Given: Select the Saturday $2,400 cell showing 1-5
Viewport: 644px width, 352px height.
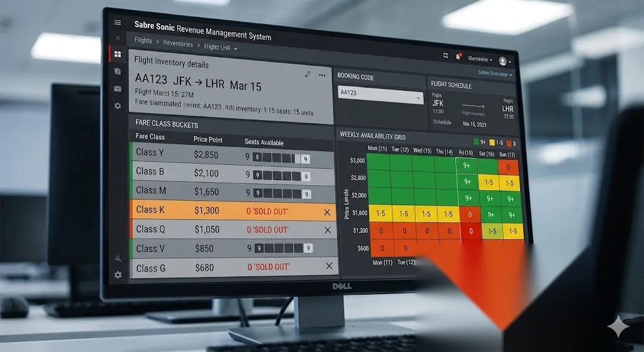Looking at the screenshot, I should point(488,182).
